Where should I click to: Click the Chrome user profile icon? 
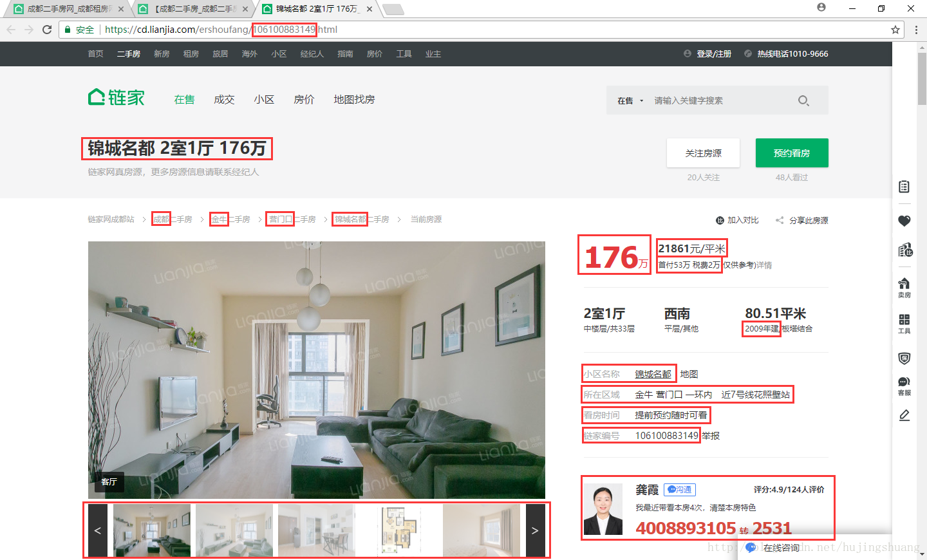click(821, 7)
